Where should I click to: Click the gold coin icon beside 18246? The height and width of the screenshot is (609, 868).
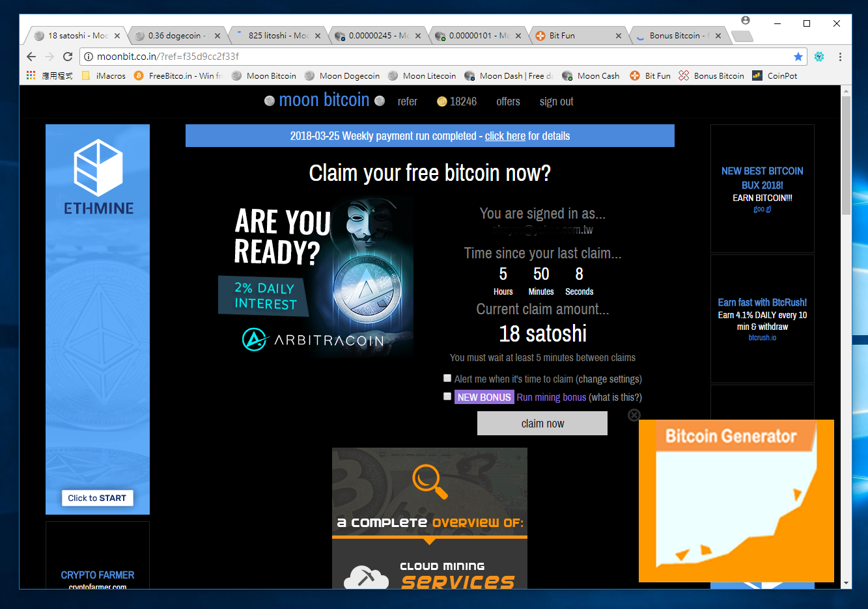(x=441, y=101)
